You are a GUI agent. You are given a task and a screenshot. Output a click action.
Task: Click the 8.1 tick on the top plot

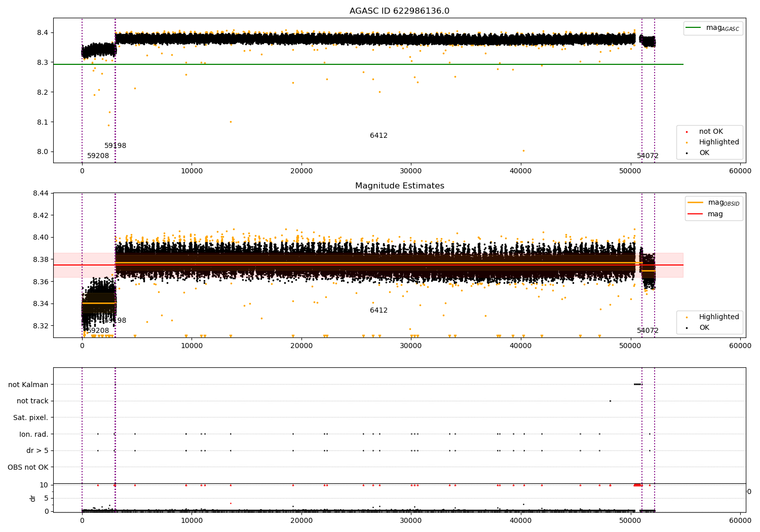(x=42, y=122)
